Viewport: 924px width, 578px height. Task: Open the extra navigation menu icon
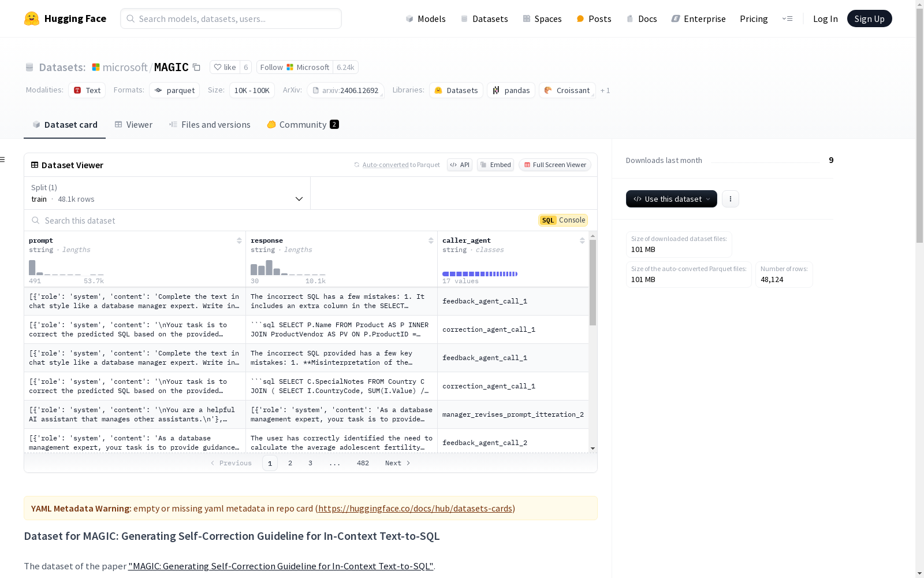pyautogui.click(x=787, y=18)
